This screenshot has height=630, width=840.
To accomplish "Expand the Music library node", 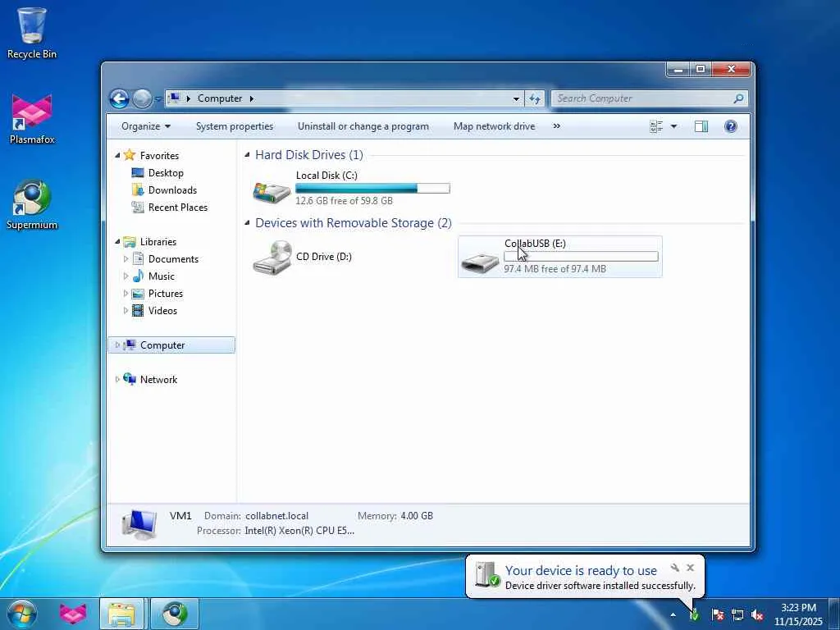I will [126, 276].
